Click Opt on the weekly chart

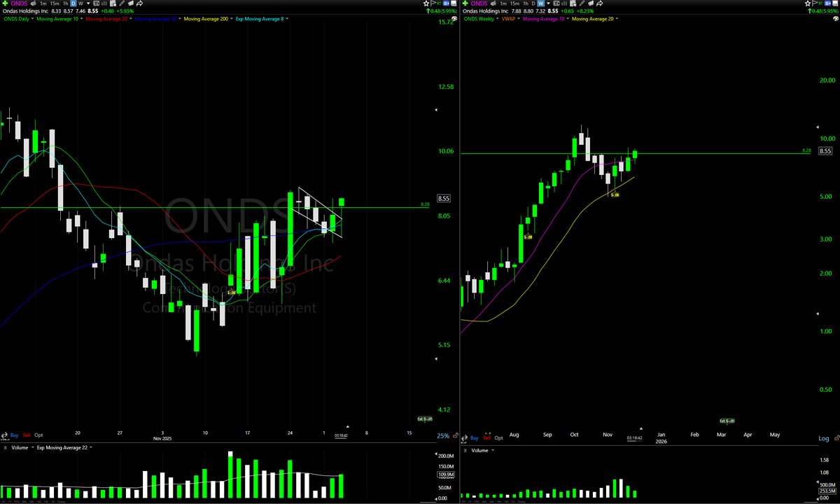pos(498,438)
